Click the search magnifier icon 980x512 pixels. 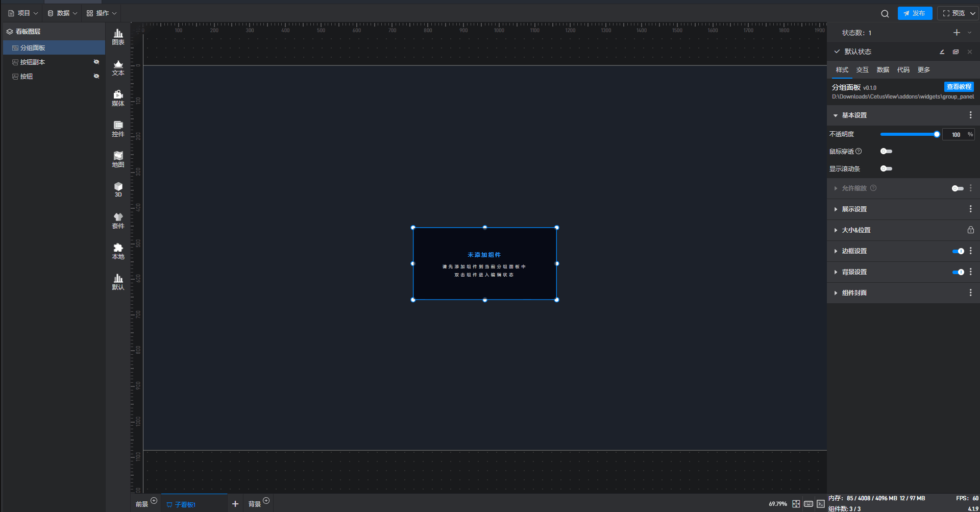(885, 14)
